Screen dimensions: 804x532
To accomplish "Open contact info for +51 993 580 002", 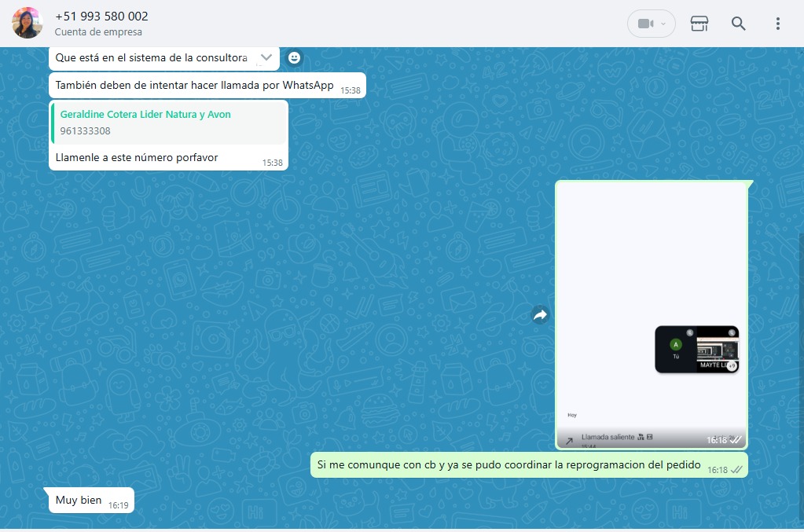I will (x=101, y=17).
